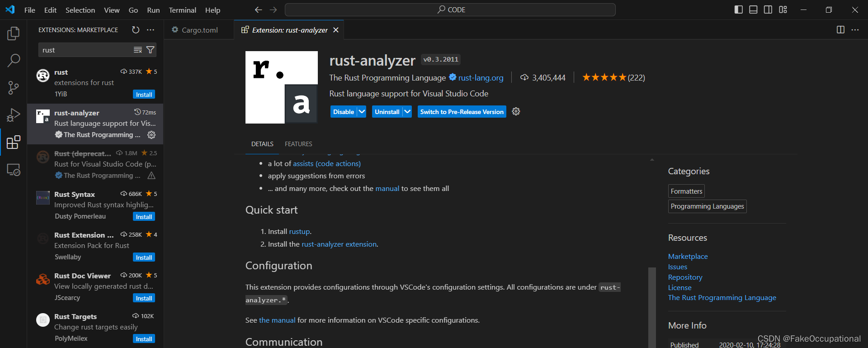Uninstall the rust-analyzer extension
Screen dimensions: 868x348
[x=387, y=112]
